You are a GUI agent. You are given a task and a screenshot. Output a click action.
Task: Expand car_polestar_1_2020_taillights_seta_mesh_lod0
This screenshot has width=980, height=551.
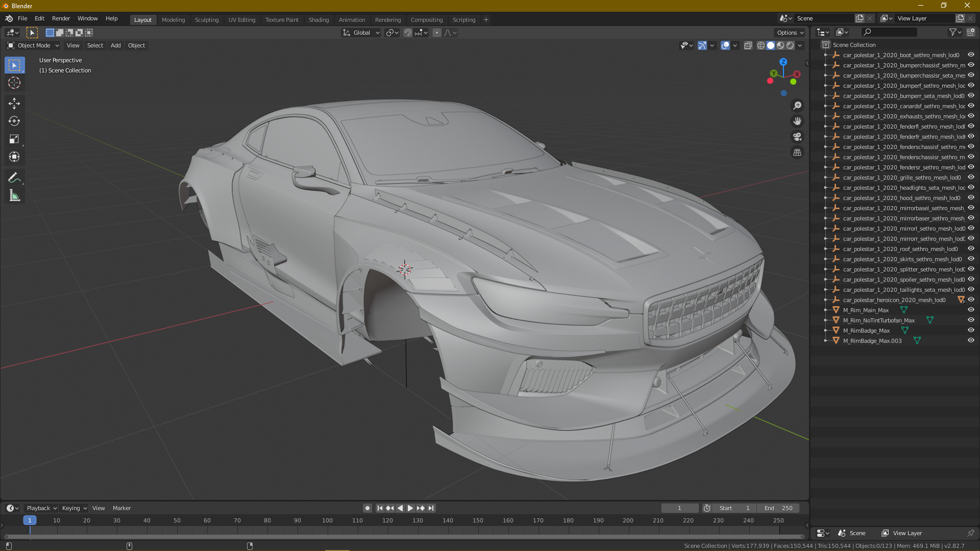tap(824, 290)
